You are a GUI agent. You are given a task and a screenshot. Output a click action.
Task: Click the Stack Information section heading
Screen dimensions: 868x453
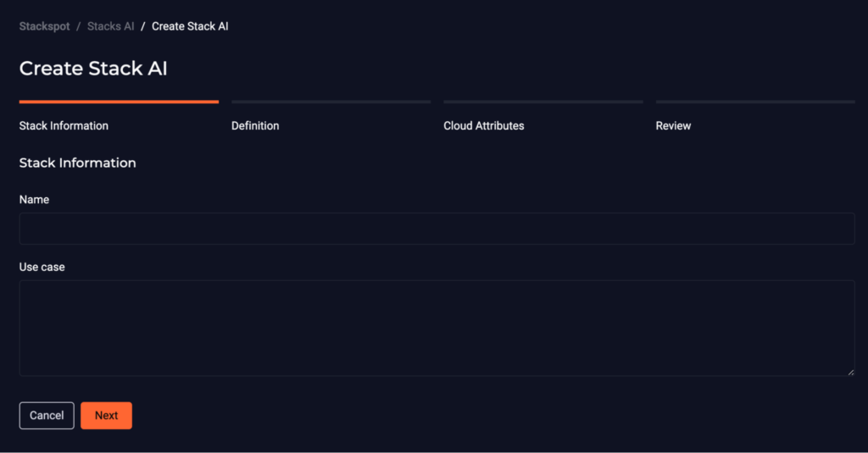pos(77,163)
